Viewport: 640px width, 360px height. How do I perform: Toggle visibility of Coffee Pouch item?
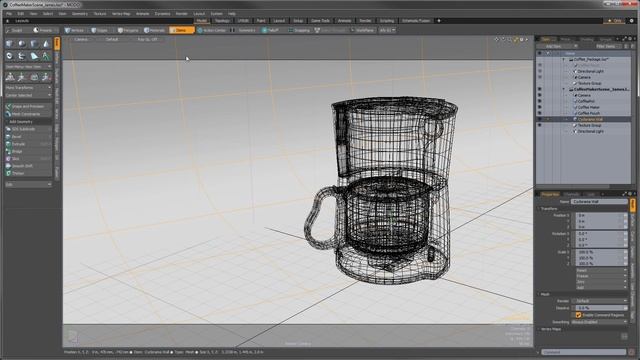click(540, 113)
